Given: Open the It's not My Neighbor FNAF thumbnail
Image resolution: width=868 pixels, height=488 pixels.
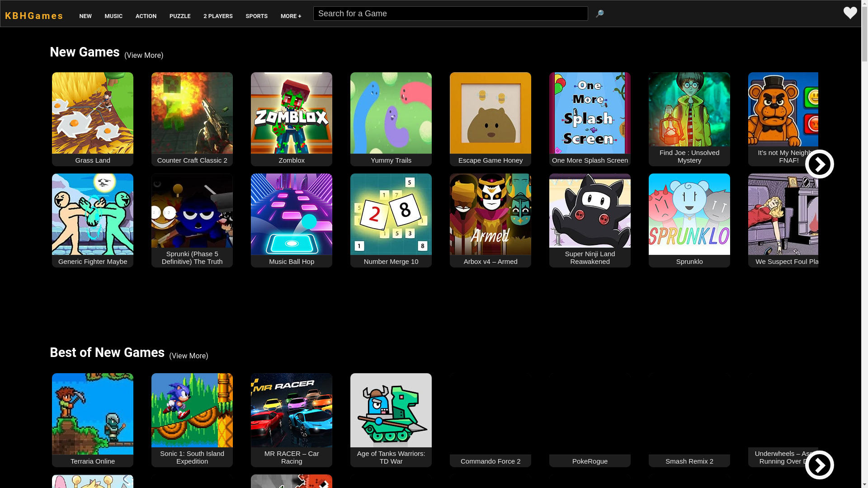Looking at the screenshot, I should click(x=783, y=109).
